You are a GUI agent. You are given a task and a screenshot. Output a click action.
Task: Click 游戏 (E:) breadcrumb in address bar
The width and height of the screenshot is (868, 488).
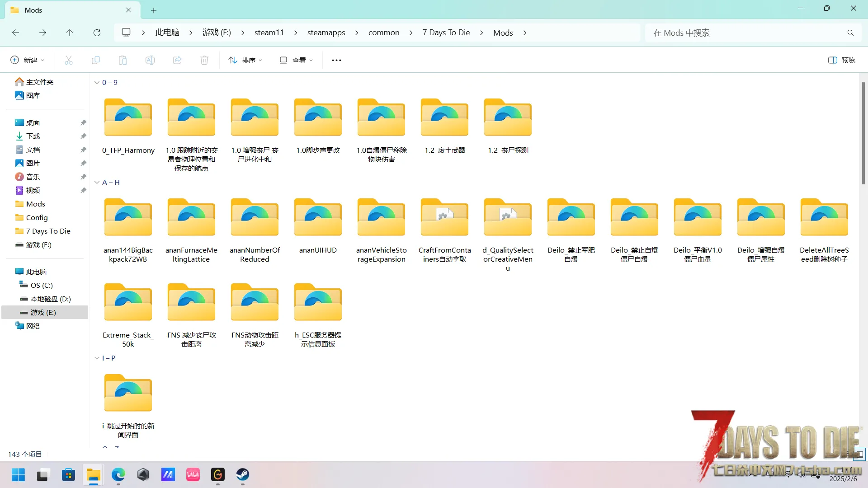click(x=217, y=33)
